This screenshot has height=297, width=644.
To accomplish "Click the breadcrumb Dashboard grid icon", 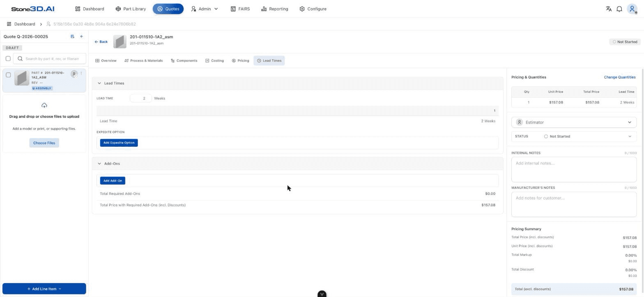I will [9, 24].
